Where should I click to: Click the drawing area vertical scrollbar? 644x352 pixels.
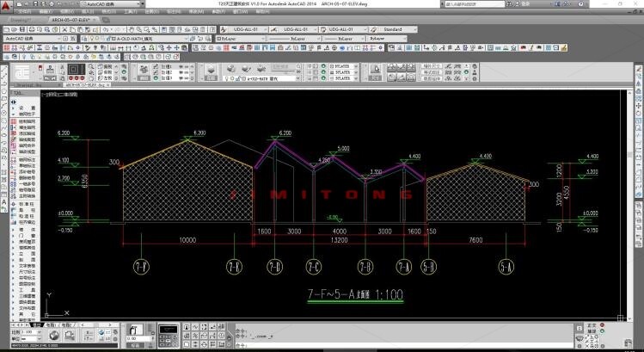[x=629, y=204]
